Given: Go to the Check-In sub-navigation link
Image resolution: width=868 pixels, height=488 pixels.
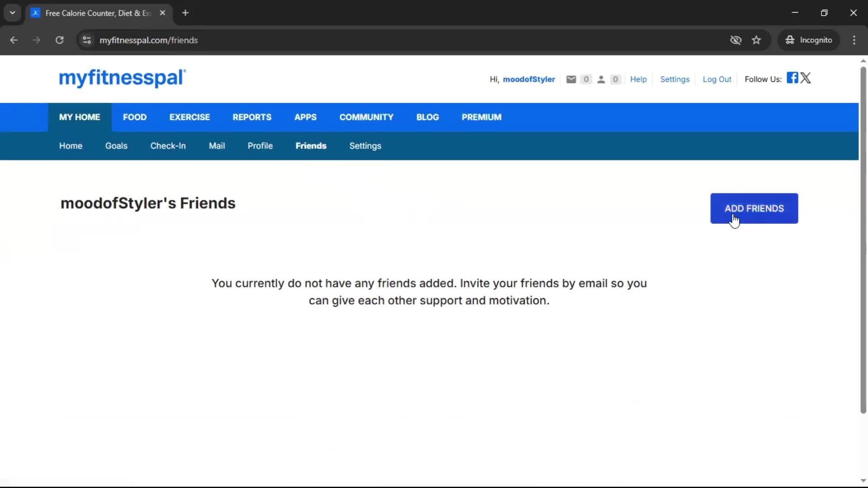Looking at the screenshot, I should coord(168,146).
